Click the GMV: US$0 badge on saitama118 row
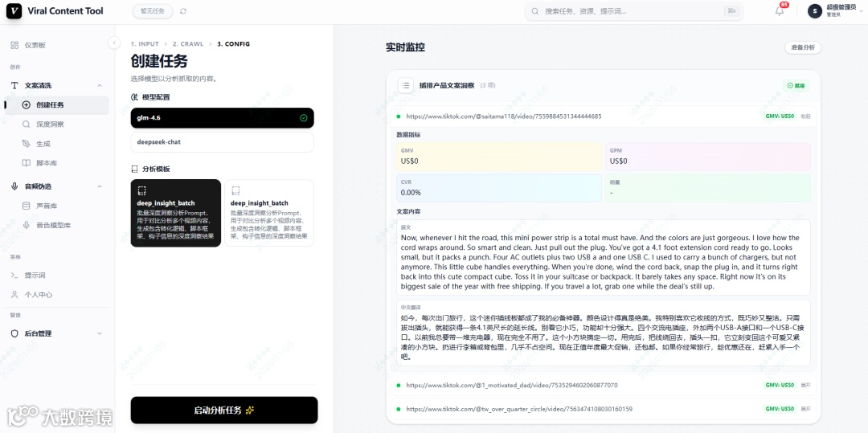 point(778,116)
